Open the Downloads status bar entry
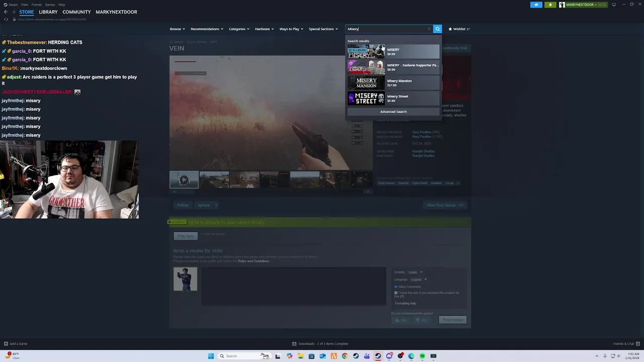The width and height of the screenshot is (644, 362). (320, 344)
